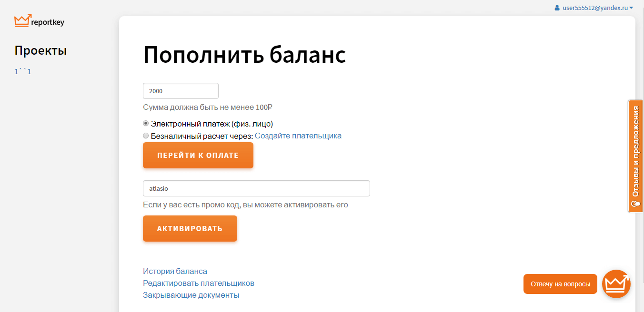Click the reportkey crown logo icon
Viewport: 644px width, 312px height.
(22, 20)
